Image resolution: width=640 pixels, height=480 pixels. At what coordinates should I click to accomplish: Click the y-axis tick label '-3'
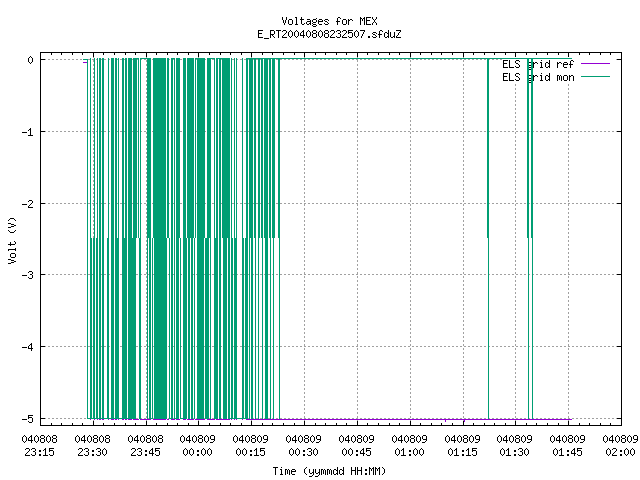pyautogui.click(x=28, y=275)
